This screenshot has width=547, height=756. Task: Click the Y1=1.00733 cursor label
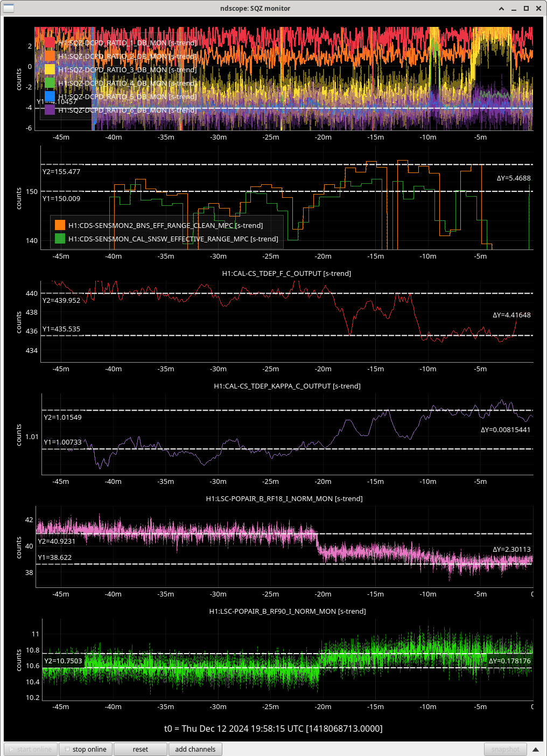(63, 442)
